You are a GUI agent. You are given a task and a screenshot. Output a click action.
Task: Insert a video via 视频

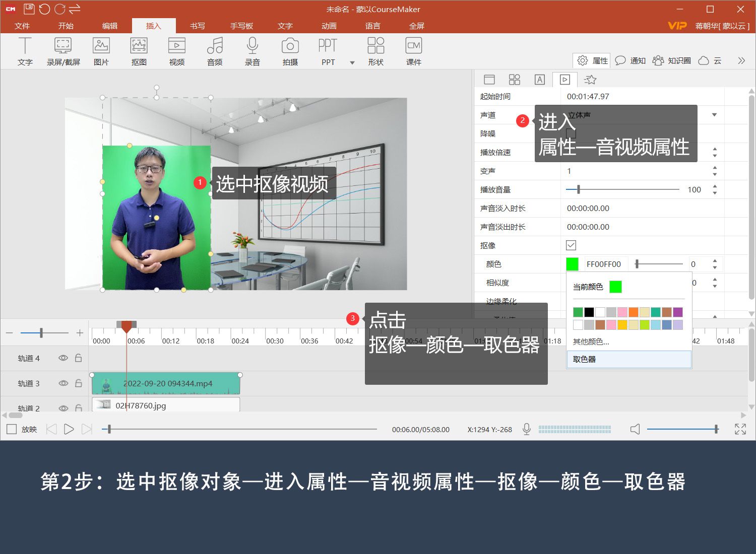(x=177, y=51)
